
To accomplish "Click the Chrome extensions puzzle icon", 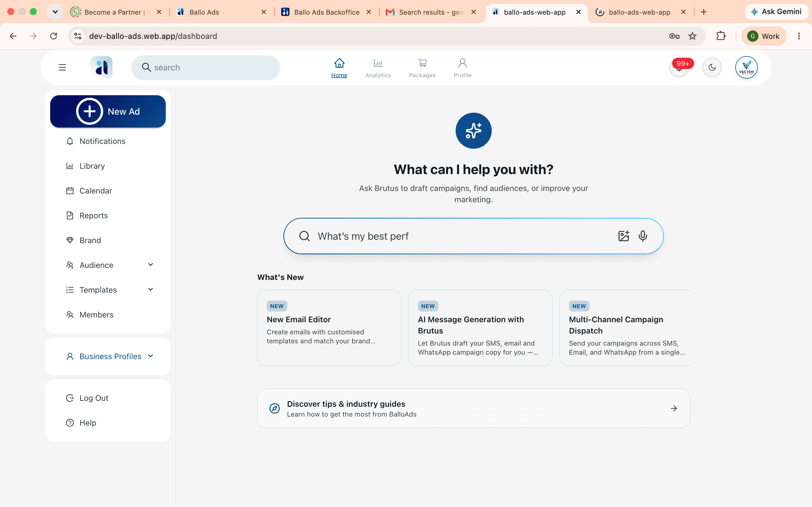I will point(721,36).
